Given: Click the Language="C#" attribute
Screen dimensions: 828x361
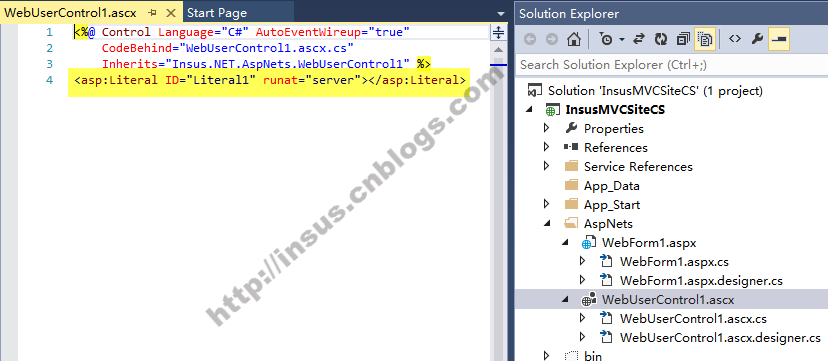Looking at the screenshot, I should point(204,32).
